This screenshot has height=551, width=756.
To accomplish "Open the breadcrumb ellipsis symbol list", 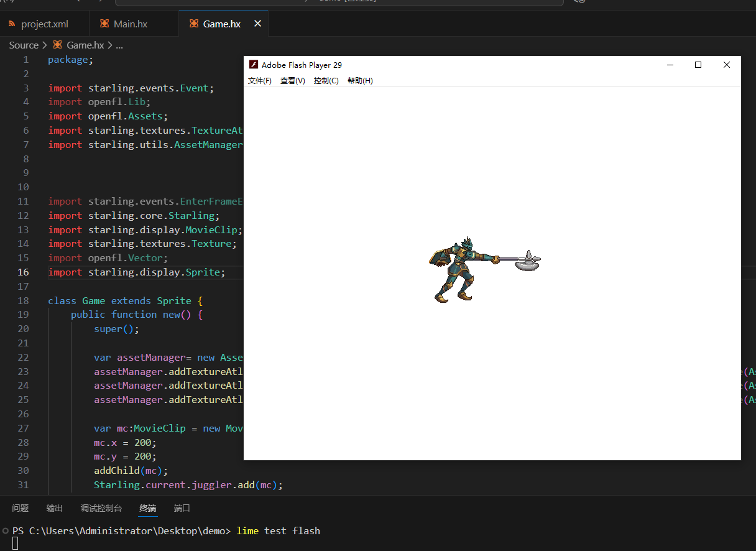I will pyautogui.click(x=119, y=45).
